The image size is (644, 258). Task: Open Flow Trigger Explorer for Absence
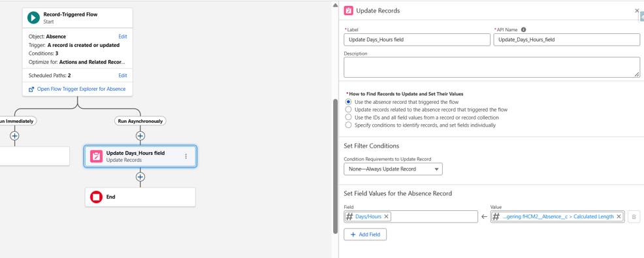point(82,89)
